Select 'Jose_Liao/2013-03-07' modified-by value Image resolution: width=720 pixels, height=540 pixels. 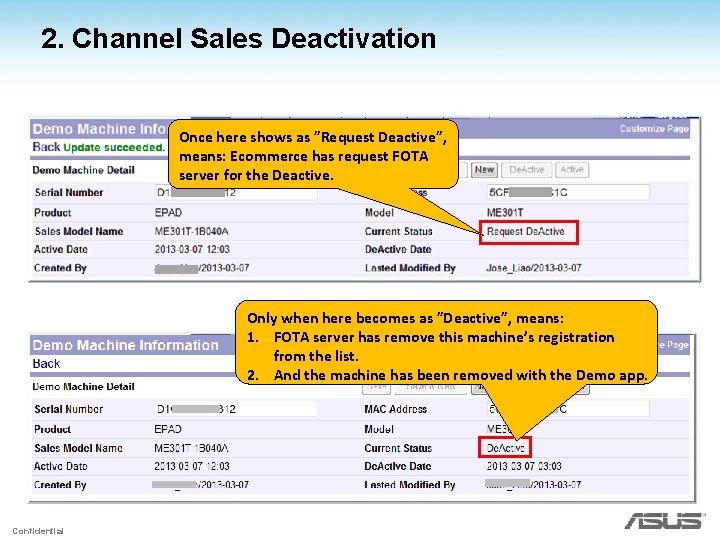(x=534, y=268)
